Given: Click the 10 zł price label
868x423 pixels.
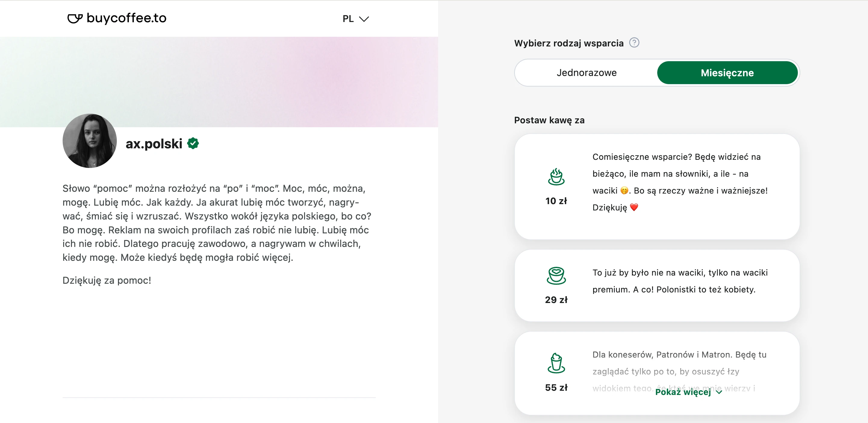Looking at the screenshot, I should 556,201.
